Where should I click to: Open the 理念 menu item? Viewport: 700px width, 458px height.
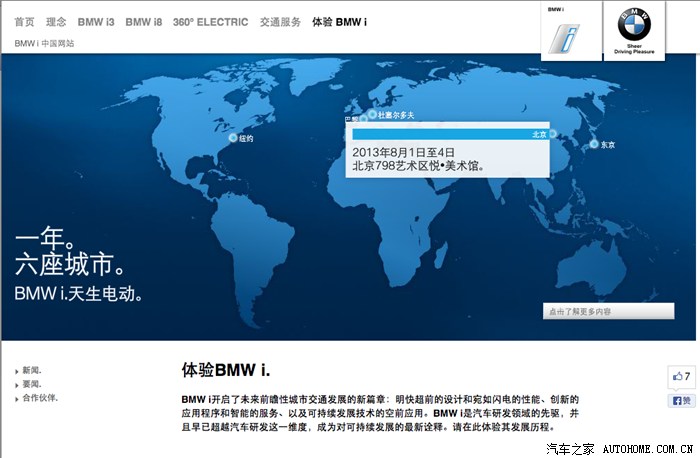[x=56, y=21]
